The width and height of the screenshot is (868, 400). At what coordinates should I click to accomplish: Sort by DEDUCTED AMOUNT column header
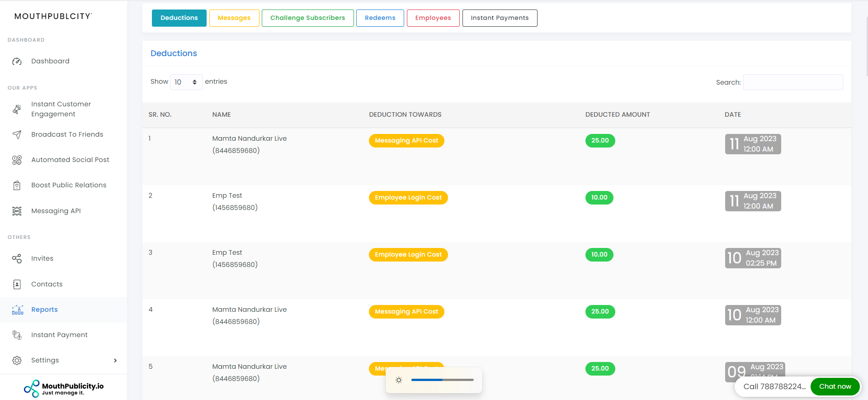[618, 114]
